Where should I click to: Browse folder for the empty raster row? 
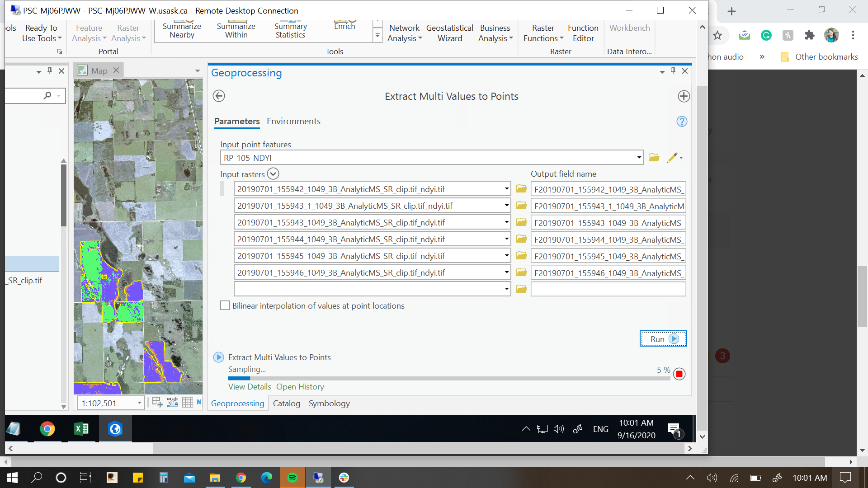coord(521,289)
